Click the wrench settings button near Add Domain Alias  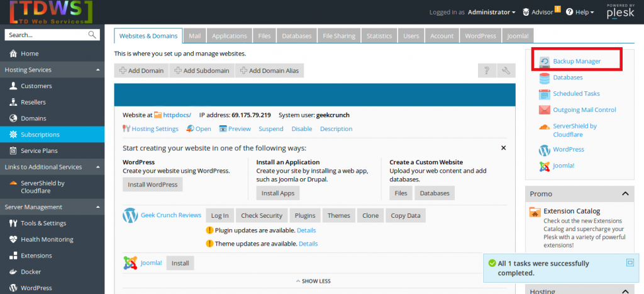coord(506,71)
